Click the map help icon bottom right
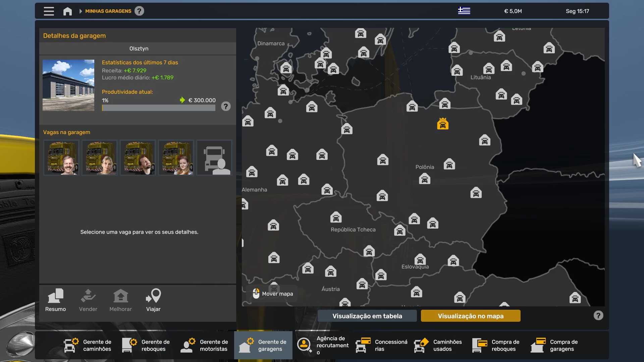 pyautogui.click(x=598, y=315)
